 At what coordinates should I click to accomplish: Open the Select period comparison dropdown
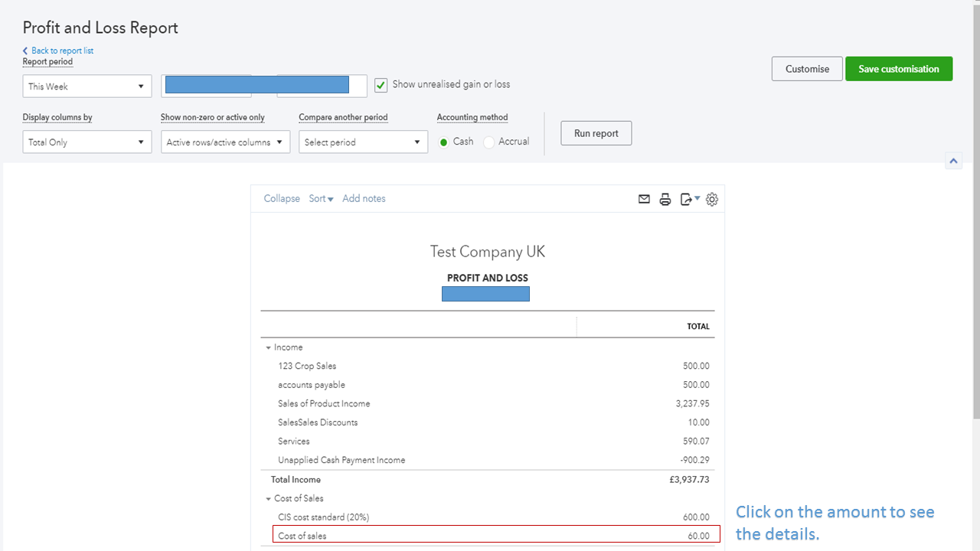click(363, 142)
